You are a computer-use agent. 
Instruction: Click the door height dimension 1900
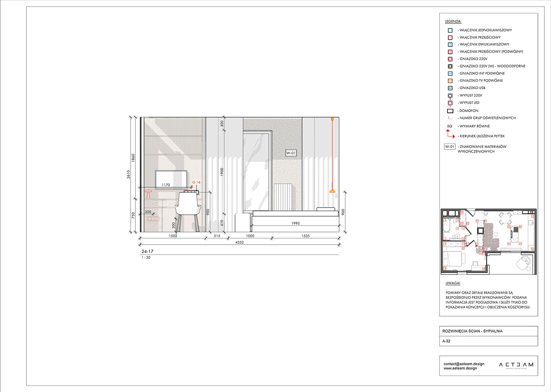222,172
